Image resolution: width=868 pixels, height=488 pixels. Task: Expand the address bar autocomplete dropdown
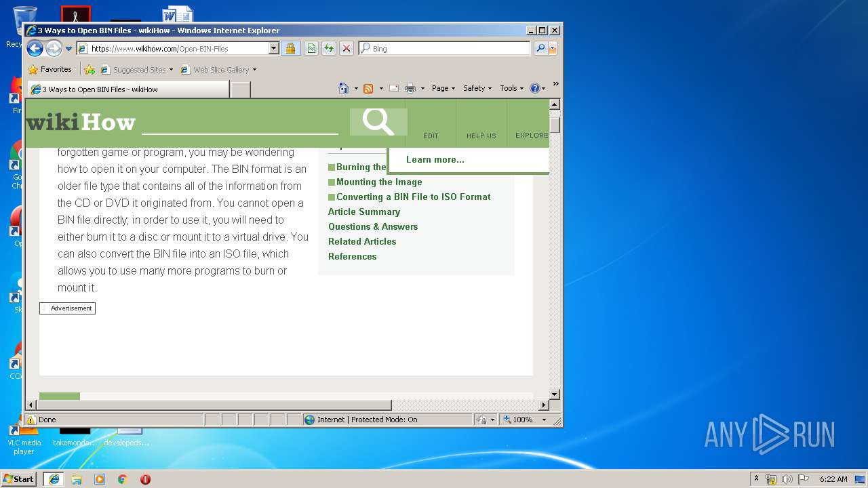click(274, 49)
